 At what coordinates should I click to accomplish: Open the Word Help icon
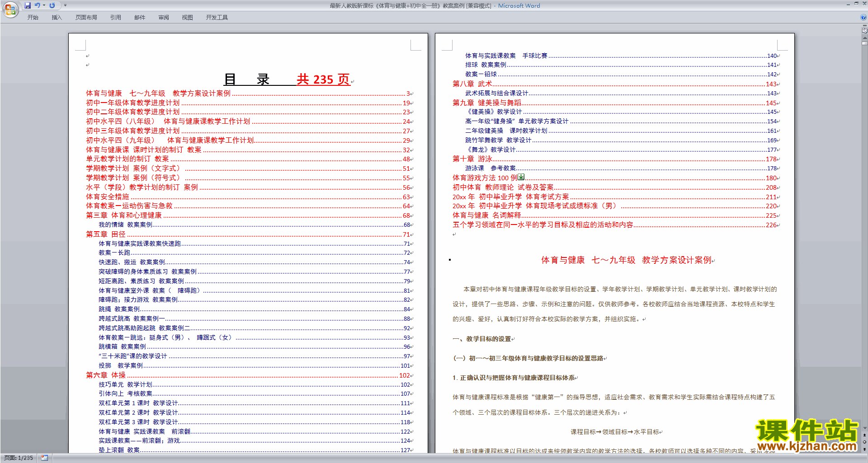click(x=863, y=17)
